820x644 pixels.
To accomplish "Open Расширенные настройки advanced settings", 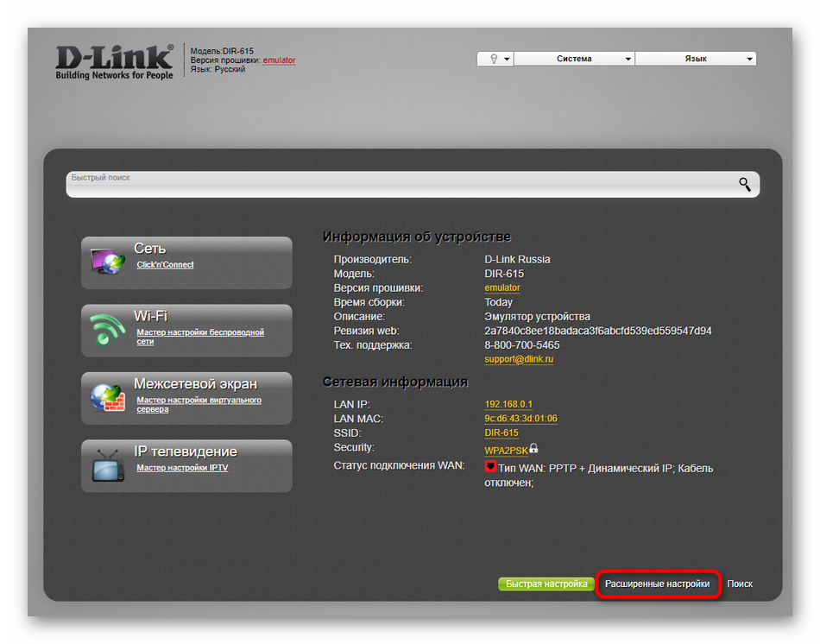I will click(658, 584).
